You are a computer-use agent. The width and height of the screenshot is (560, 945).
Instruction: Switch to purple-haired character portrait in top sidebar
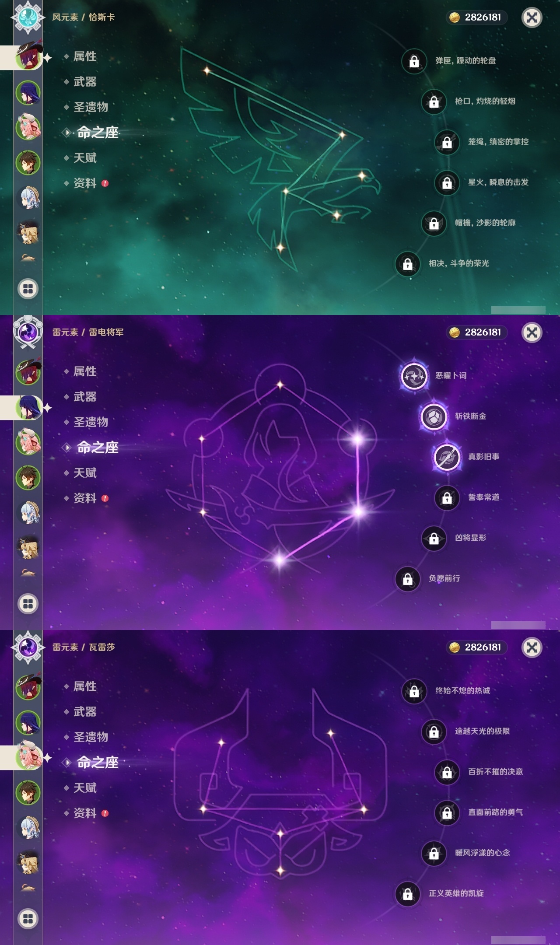28,92
